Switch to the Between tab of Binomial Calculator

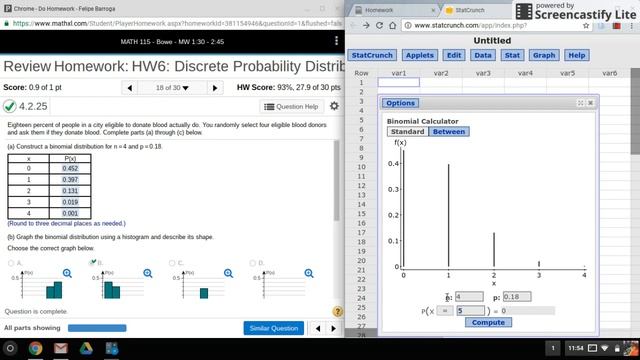coord(449,132)
